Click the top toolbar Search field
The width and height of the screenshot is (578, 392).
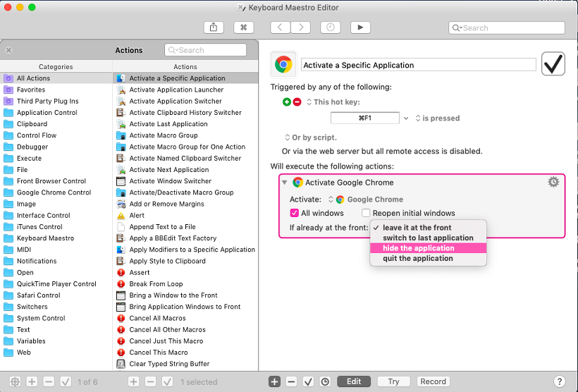[507, 27]
